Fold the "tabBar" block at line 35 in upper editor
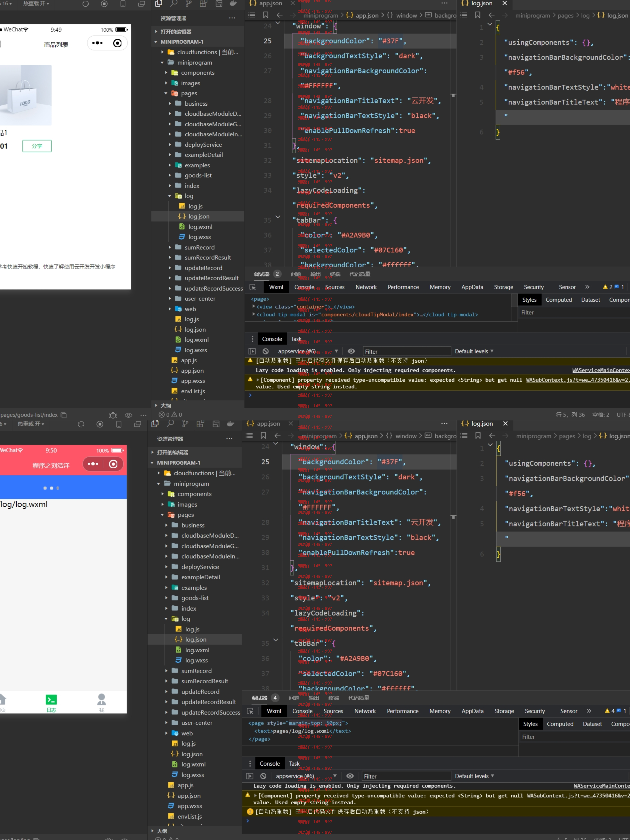Viewport: 630px width, 840px height. (x=278, y=217)
